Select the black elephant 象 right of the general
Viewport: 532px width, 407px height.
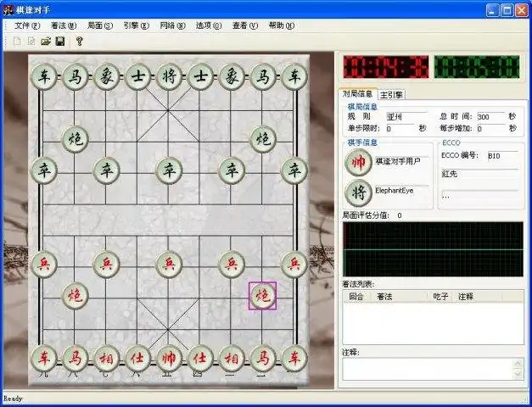coord(232,77)
